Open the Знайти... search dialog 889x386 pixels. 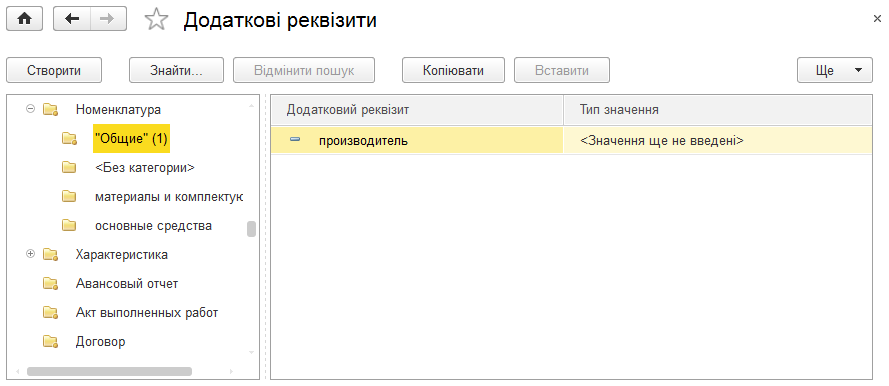click(176, 70)
